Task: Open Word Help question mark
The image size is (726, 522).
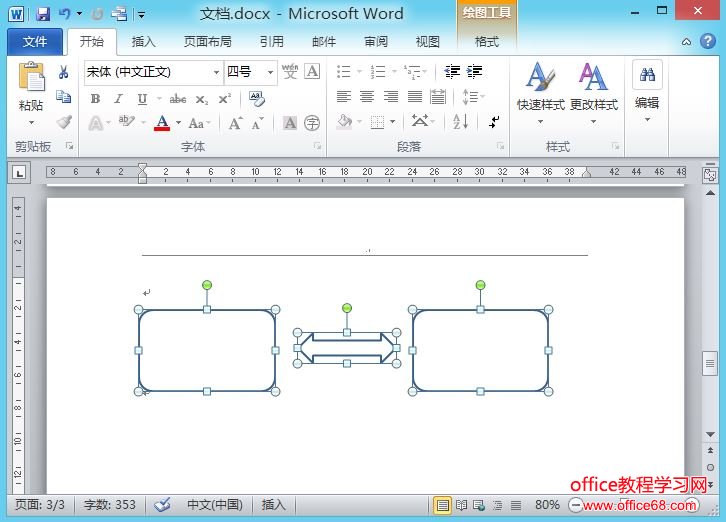Action: [x=707, y=41]
